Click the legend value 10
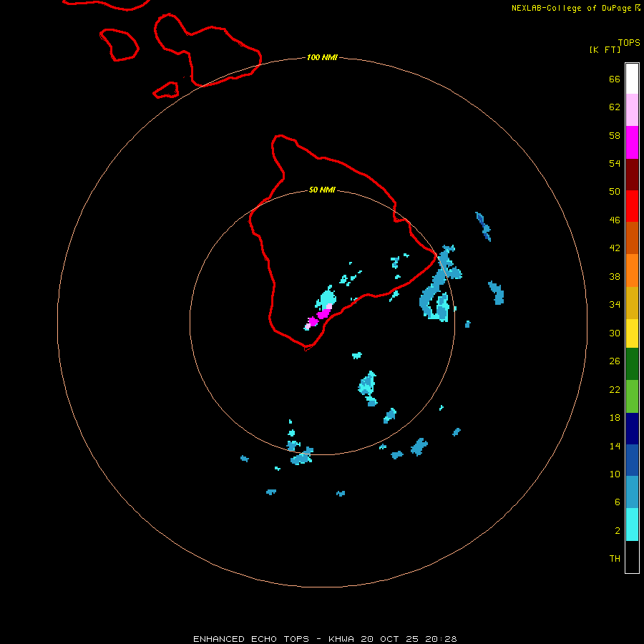Image resolution: width=644 pixels, height=644 pixels. 615,474
